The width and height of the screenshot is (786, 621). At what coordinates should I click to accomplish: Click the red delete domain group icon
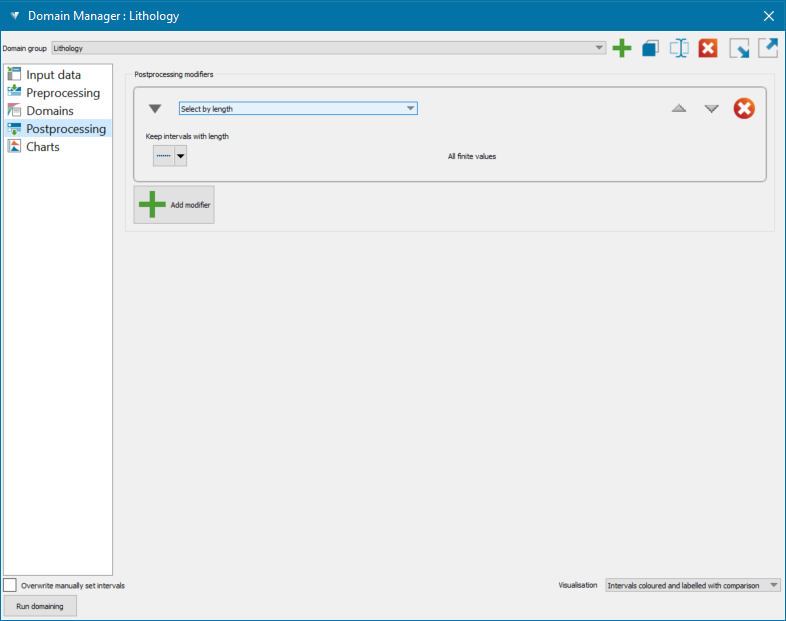(x=708, y=48)
